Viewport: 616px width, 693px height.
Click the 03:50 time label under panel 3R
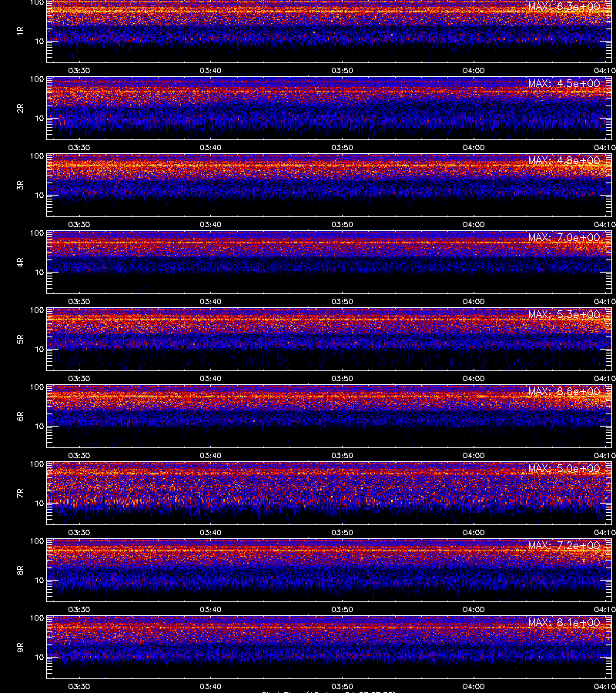342,225
